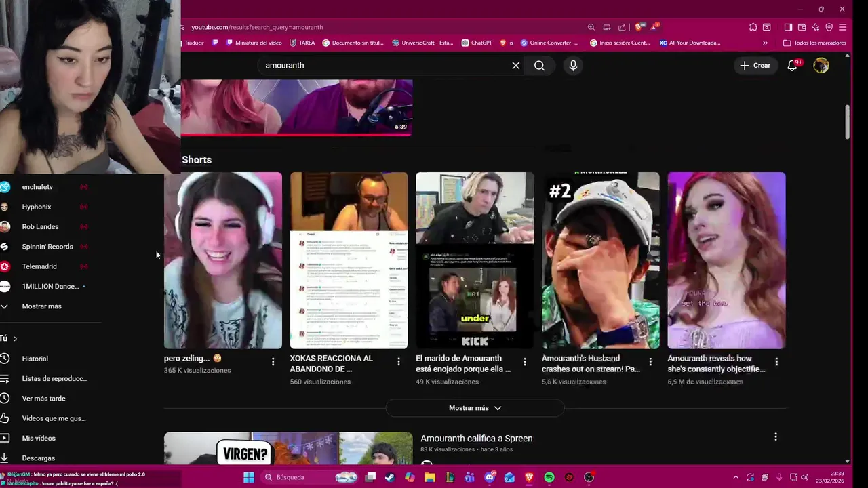Open Discord from the taskbar
The image size is (868, 488).
tap(490, 477)
